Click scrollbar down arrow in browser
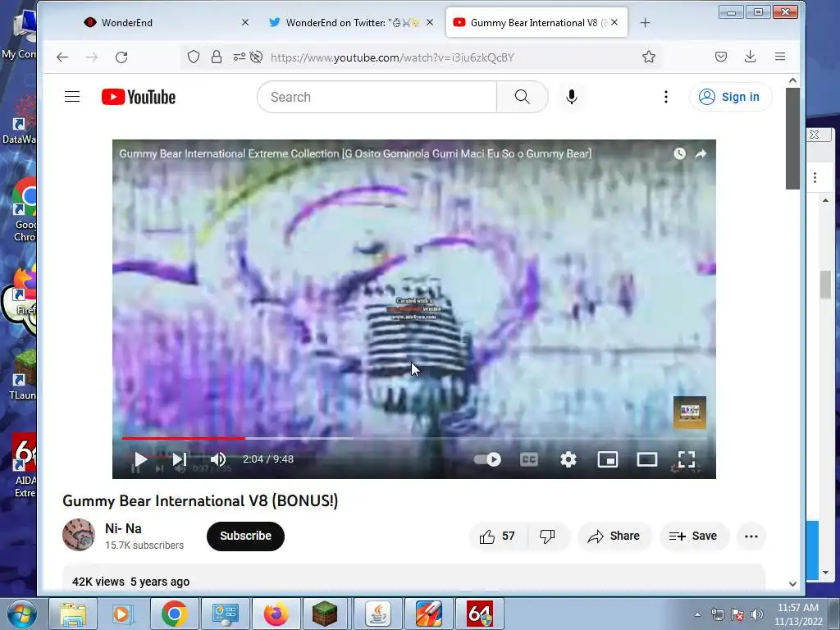The height and width of the screenshot is (630, 840). pyautogui.click(x=793, y=584)
